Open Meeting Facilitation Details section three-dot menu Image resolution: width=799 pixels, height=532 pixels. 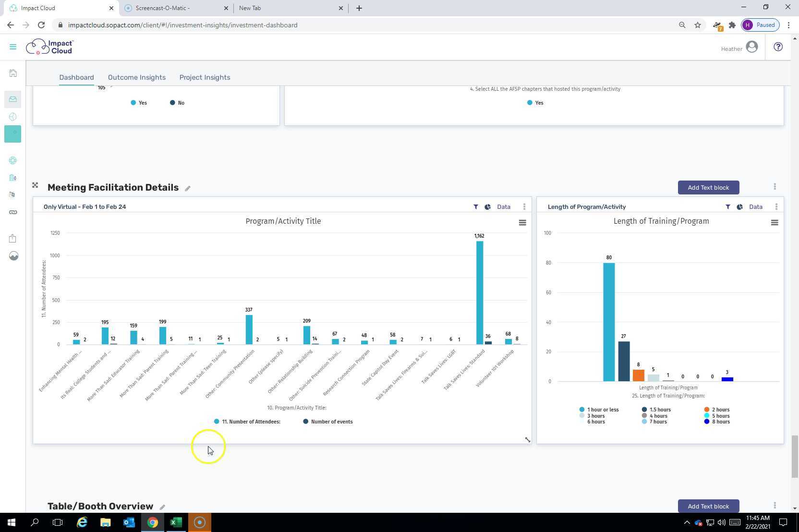pyautogui.click(x=775, y=187)
